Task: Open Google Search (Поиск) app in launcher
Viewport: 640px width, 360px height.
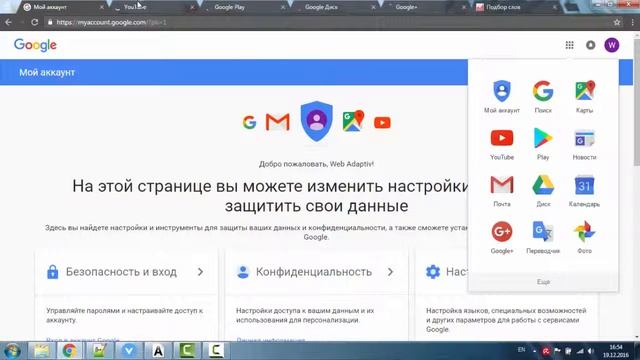Action: [543, 96]
